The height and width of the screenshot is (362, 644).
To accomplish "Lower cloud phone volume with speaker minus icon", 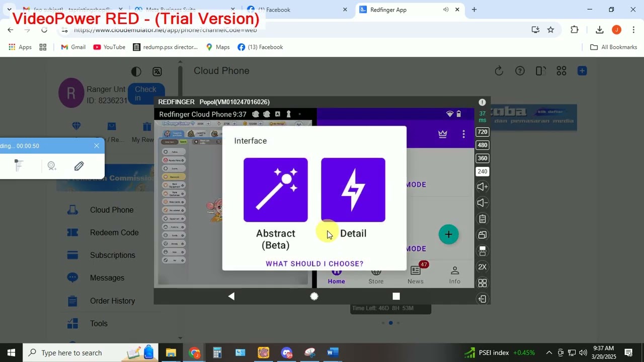I will (482, 203).
